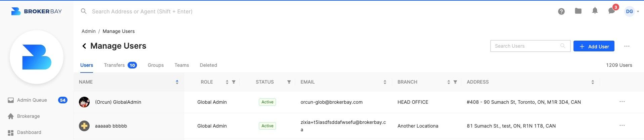
Task: Click the back arrow beside Manage Users
Action: point(84,46)
